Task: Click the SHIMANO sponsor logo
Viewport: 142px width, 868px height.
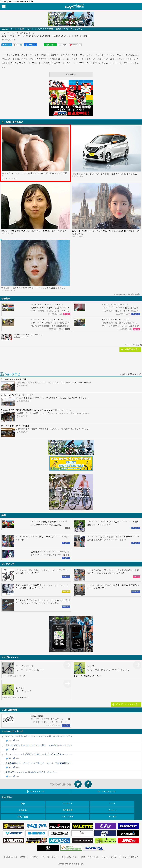Action: point(36,833)
